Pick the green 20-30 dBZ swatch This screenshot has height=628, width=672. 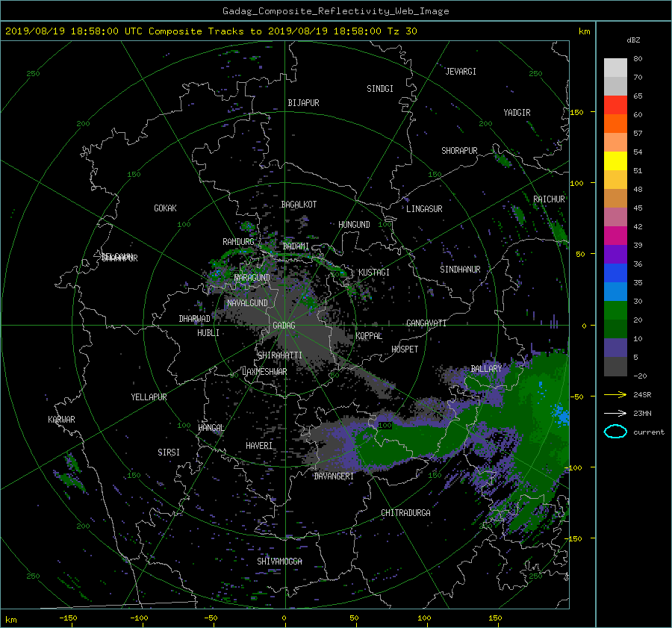tap(615, 310)
